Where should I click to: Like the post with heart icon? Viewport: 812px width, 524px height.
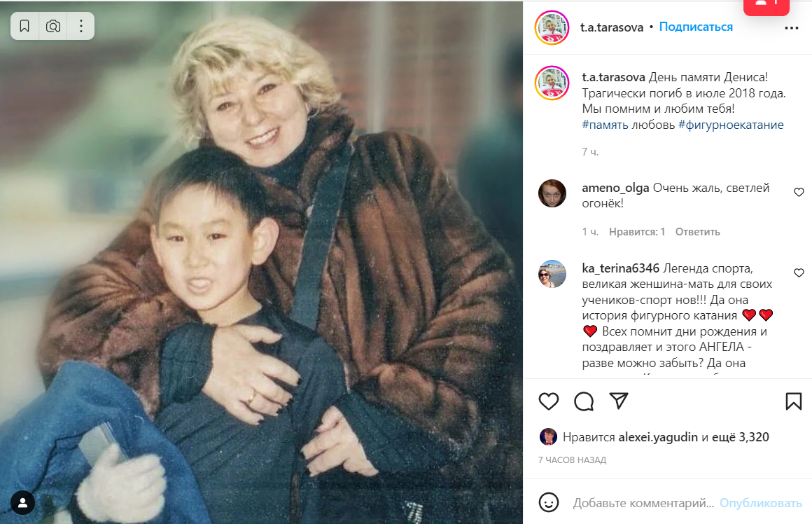click(x=548, y=401)
